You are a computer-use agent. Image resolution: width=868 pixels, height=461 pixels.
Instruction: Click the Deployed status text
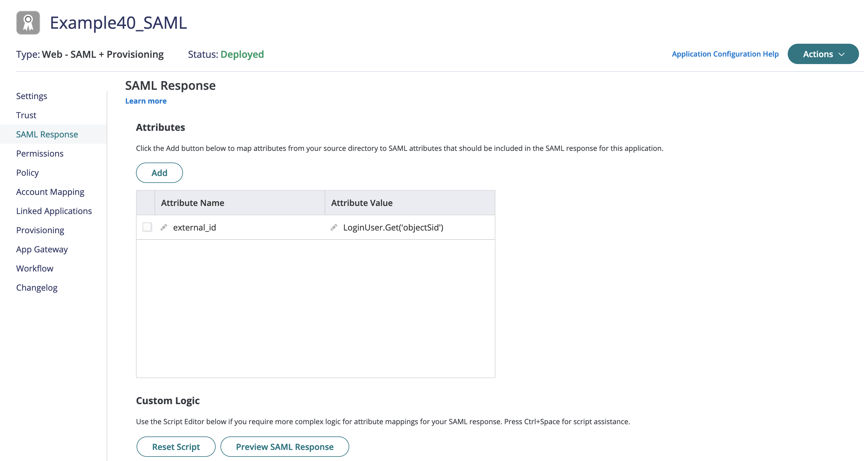242,54
